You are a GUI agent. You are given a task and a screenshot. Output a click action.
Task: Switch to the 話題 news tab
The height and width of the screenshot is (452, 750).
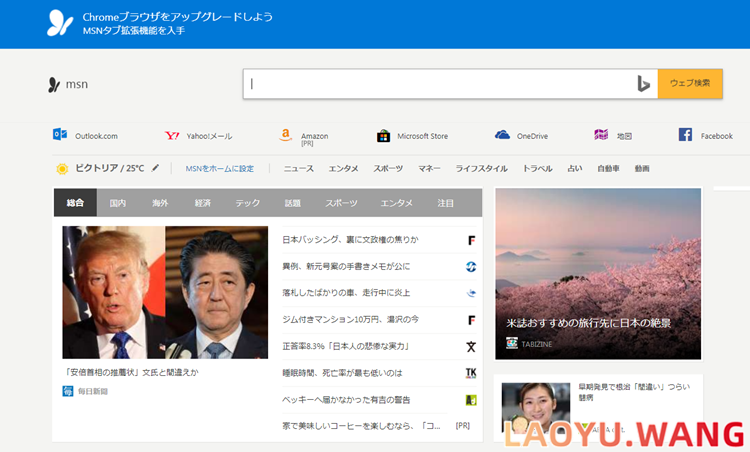coord(293,203)
